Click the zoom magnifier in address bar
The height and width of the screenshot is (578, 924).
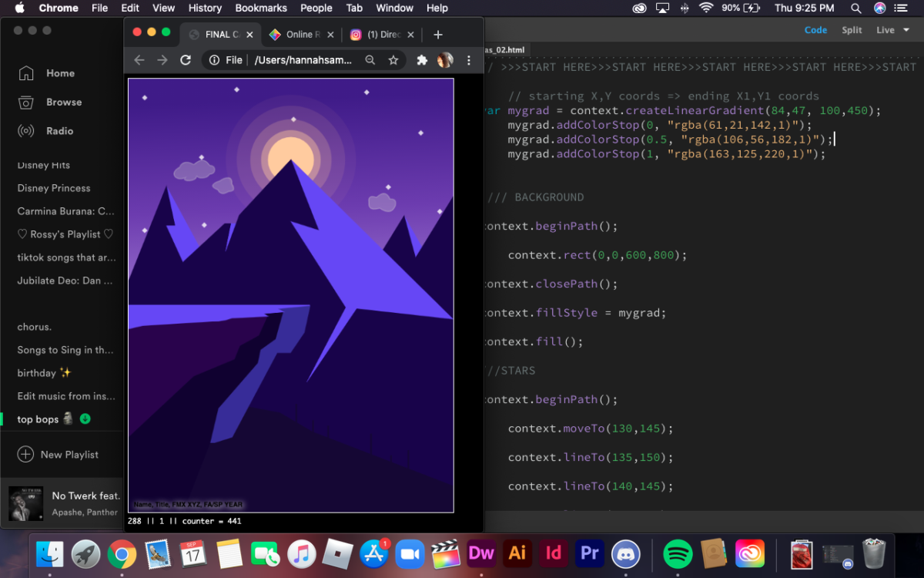(370, 60)
